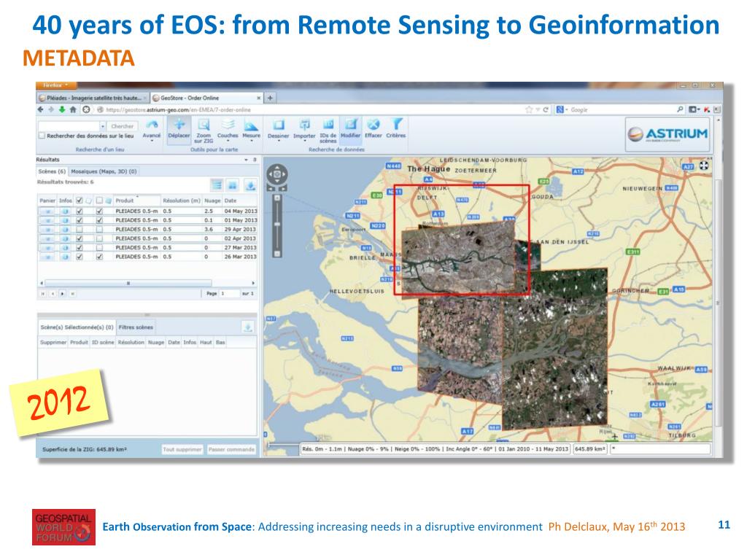Click the search criteria summary bar

pos(435,449)
